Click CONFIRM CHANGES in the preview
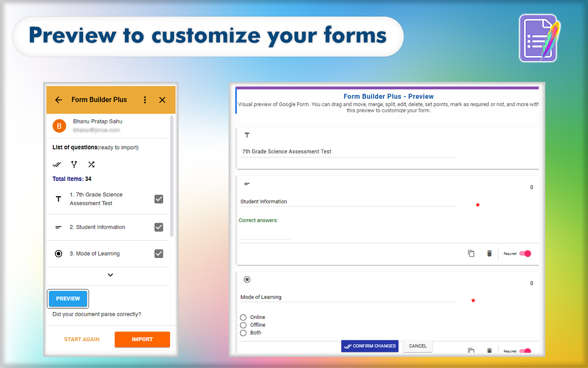Viewport: 588px width, 368px height. point(369,346)
